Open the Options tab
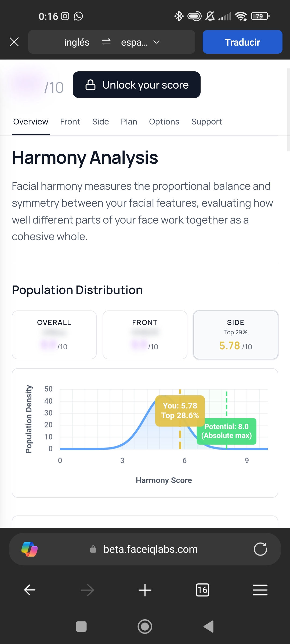 click(x=164, y=122)
